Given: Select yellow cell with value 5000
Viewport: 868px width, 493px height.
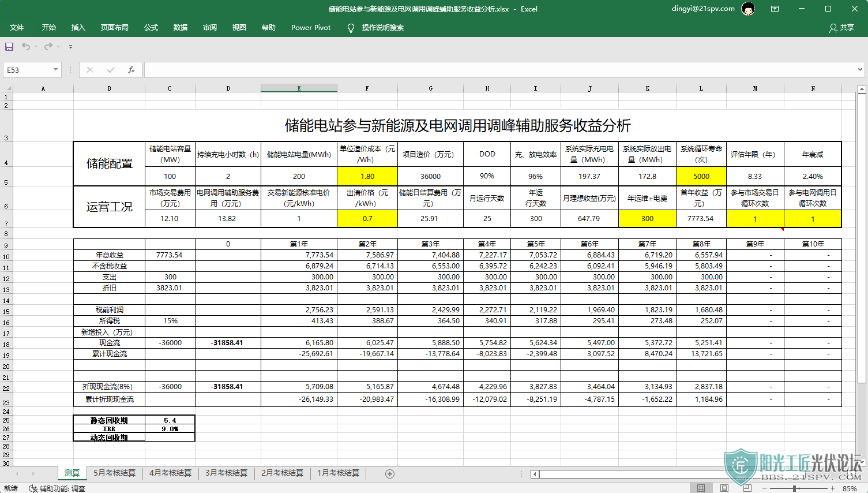Looking at the screenshot, I should (x=701, y=176).
